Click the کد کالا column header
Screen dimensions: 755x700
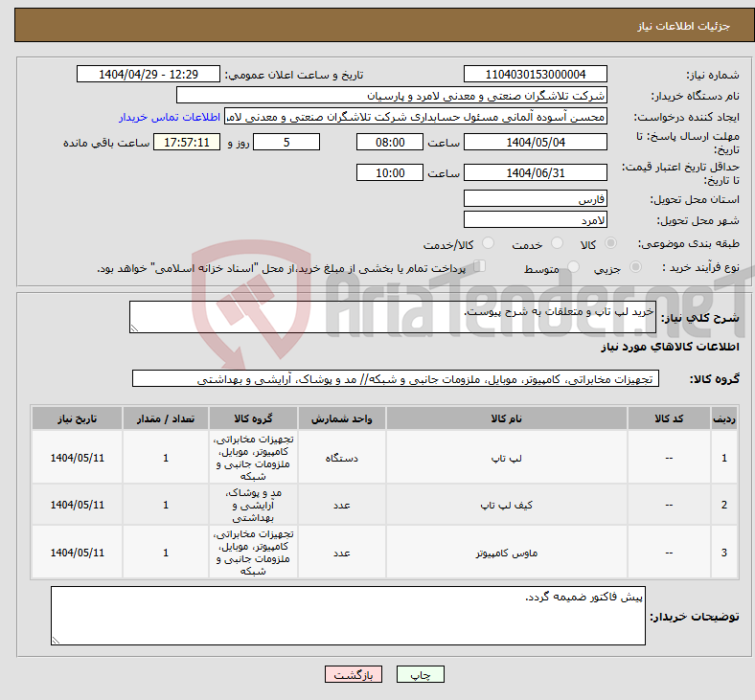click(x=669, y=418)
